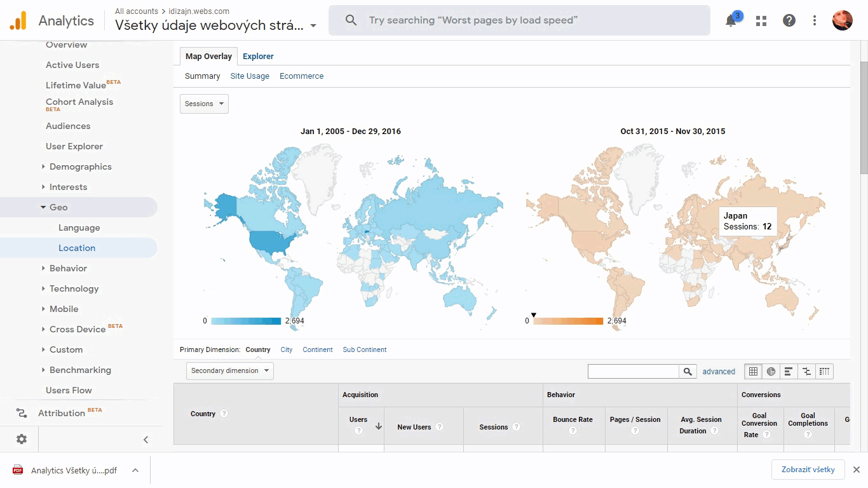
Task: Open the help question mark menu
Action: click(x=789, y=20)
